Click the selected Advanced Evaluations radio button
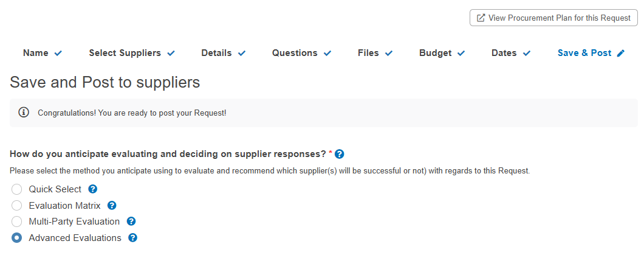Screen dimensions: 644x255 (17, 238)
